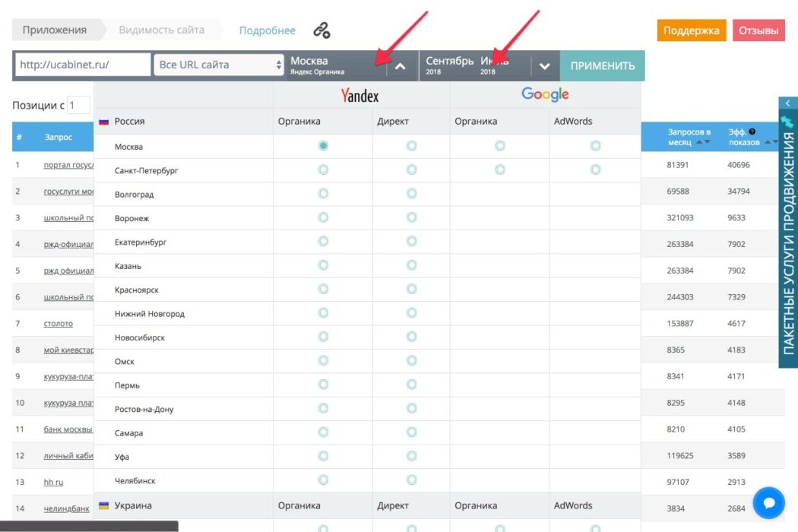
Task: Open the Сентябрь 2018 date selector
Action: click(449, 65)
